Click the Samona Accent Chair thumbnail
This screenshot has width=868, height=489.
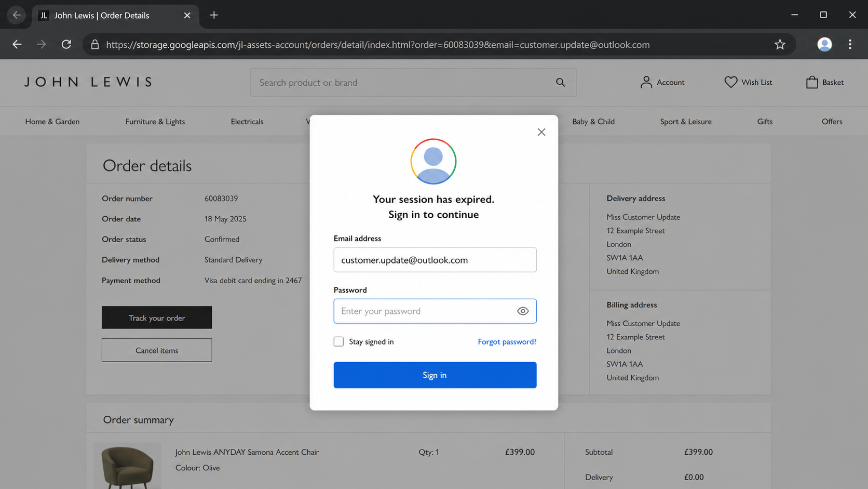pyautogui.click(x=128, y=466)
